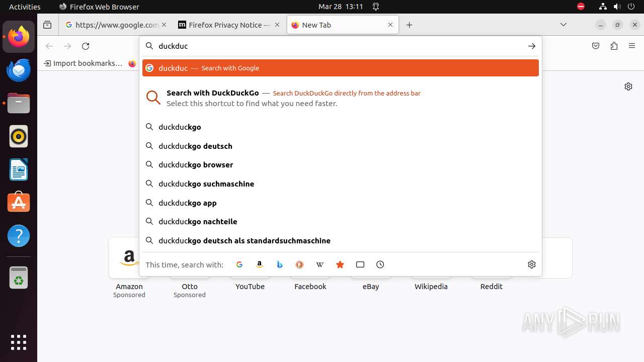Open a new tab with plus button

(410, 25)
